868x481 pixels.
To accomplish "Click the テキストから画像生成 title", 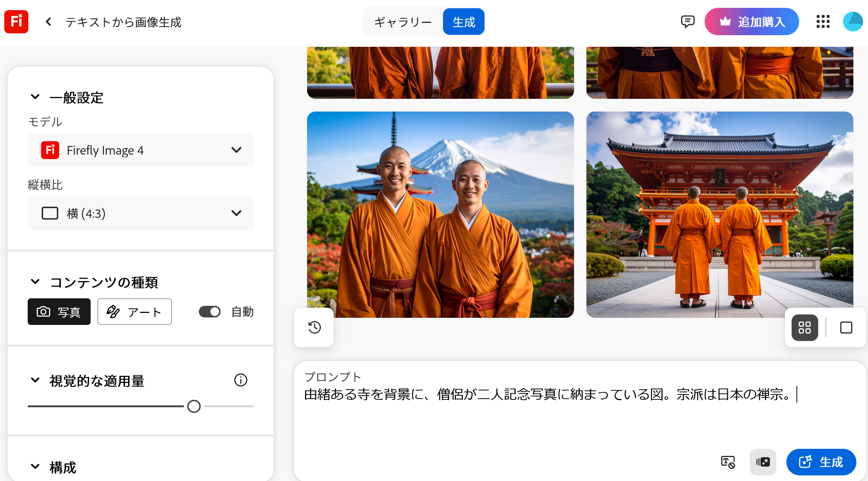I will (124, 22).
